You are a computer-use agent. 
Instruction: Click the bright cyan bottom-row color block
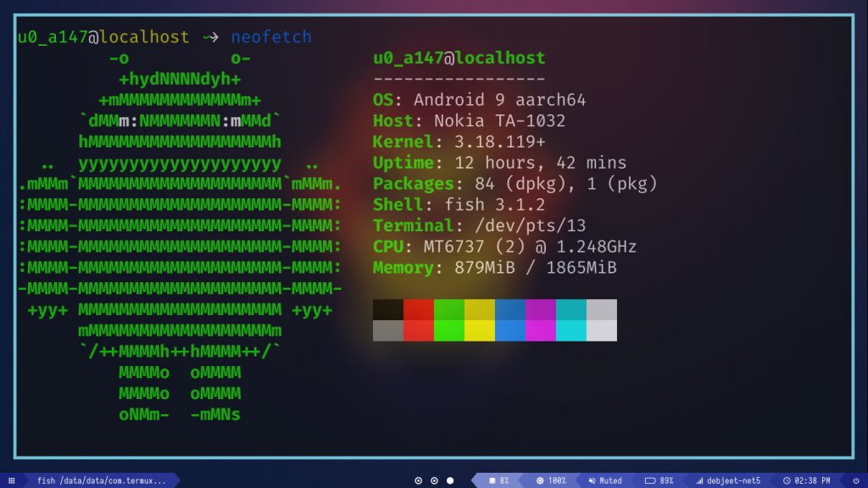tap(570, 331)
